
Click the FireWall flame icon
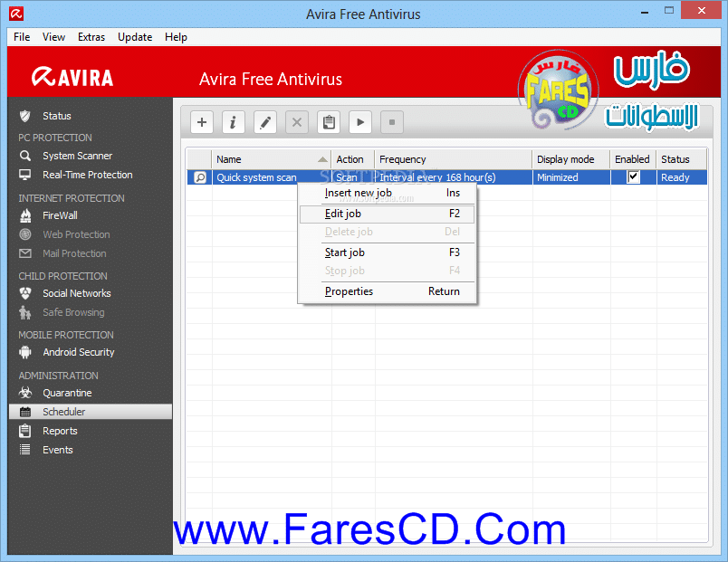pyautogui.click(x=25, y=215)
